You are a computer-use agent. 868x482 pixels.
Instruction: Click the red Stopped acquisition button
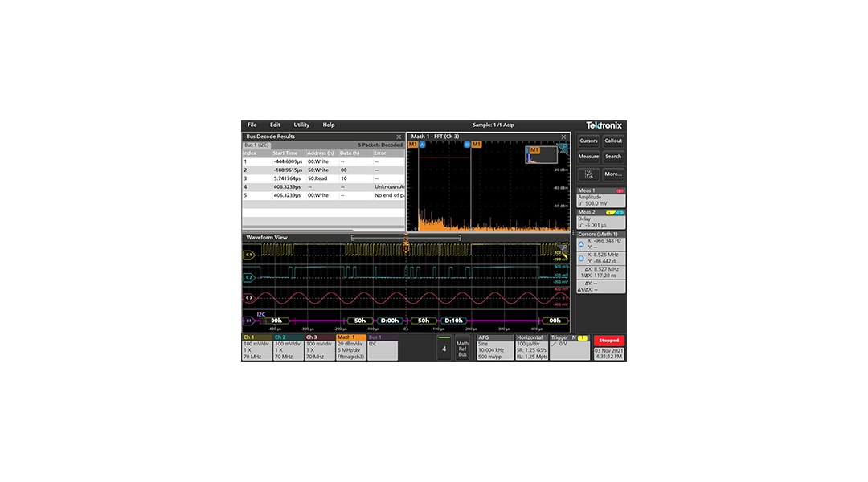tap(608, 341)
